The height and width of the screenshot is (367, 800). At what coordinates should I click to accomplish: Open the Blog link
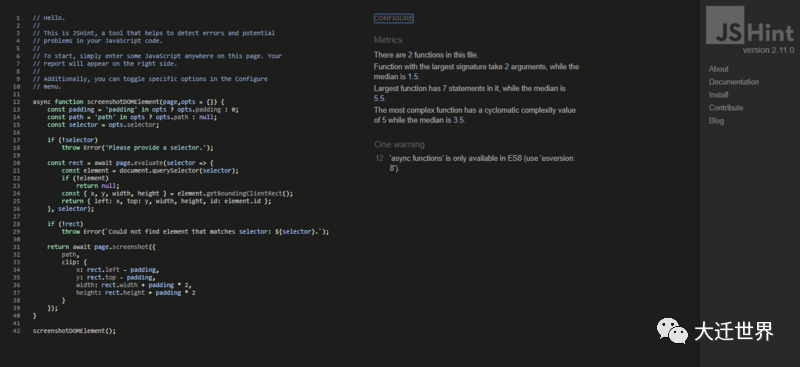[x=716, y=121]
